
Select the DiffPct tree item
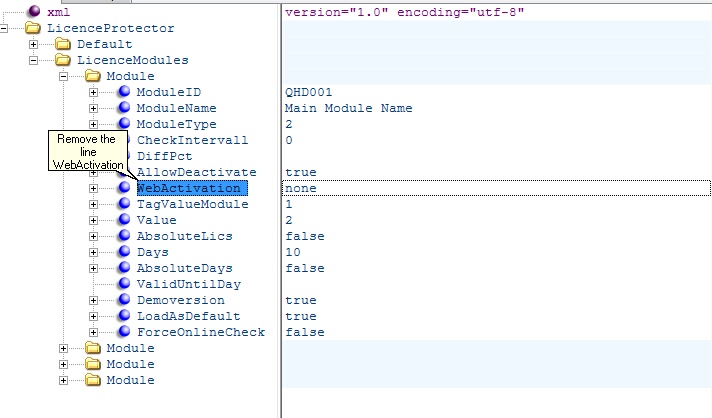tap(164, 156)
